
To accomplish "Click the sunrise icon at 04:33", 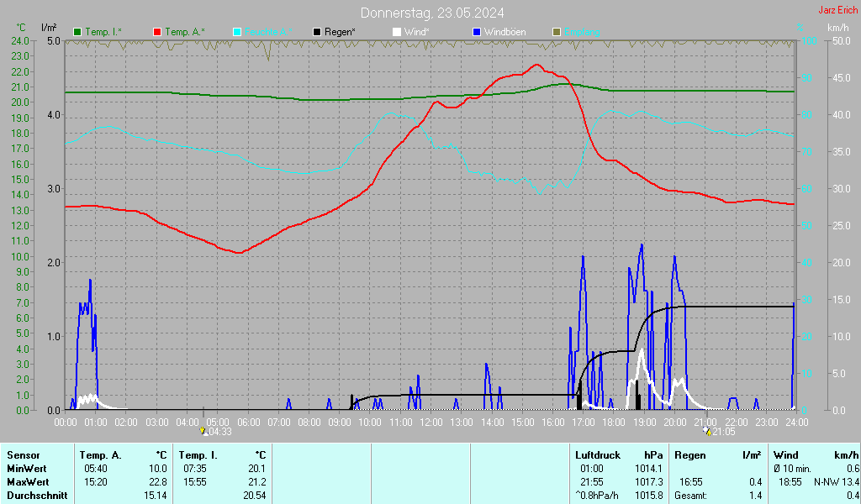I will [203, 431].
